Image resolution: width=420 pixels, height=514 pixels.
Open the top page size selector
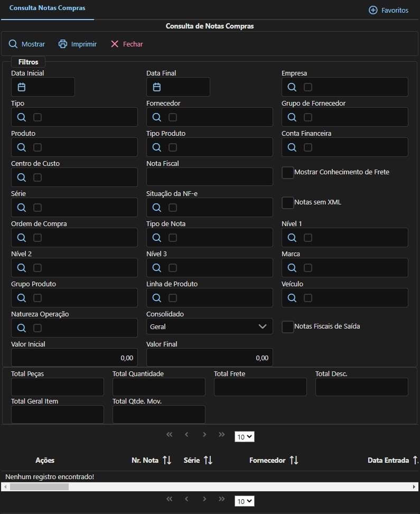click(245, 437)
